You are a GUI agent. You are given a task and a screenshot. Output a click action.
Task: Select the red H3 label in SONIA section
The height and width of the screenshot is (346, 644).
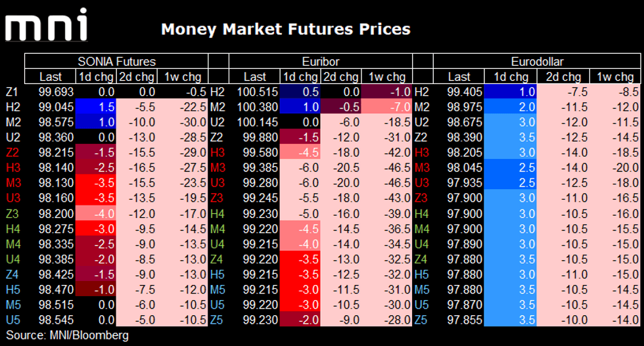12,168
